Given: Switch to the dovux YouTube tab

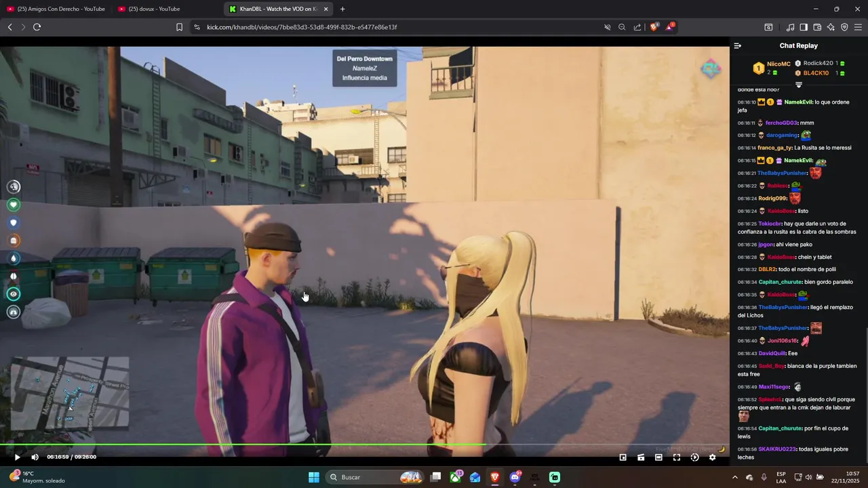Looking at the screenshot, I should coord(166,9).
